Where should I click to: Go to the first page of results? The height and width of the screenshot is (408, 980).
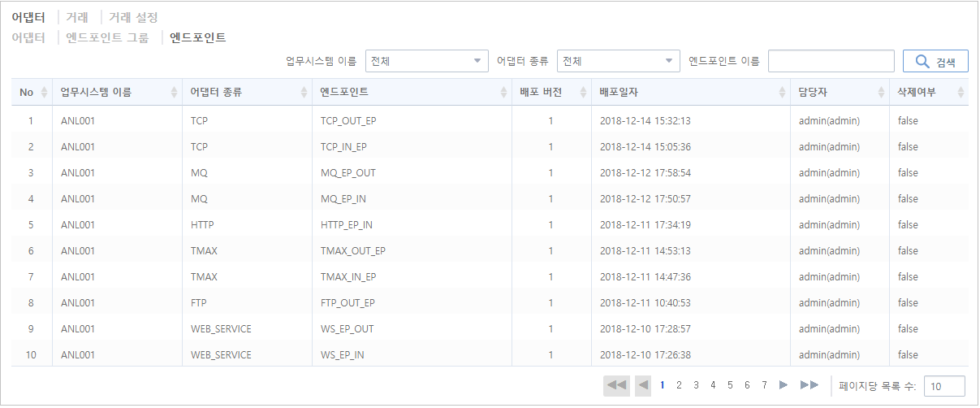click(x=617, y=385)
